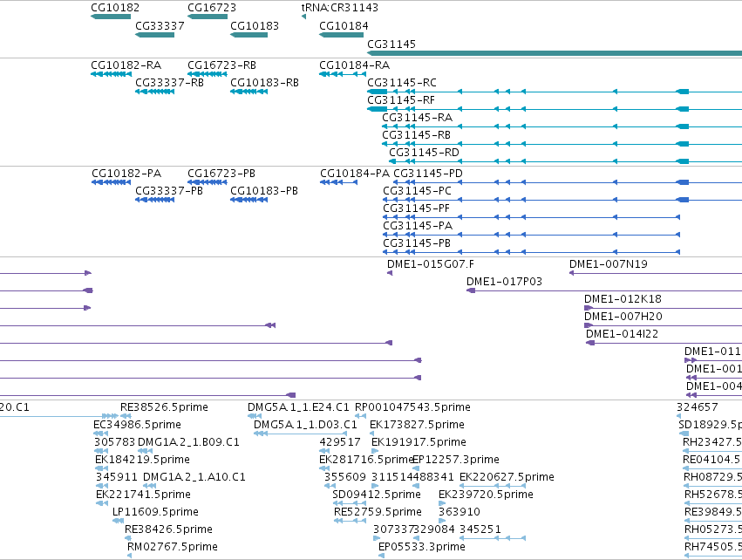This screenshot has height=560, width=742.
Task: Click the CG10182-PA protein label
Action: pyautogui.click(x=126, y=174)
